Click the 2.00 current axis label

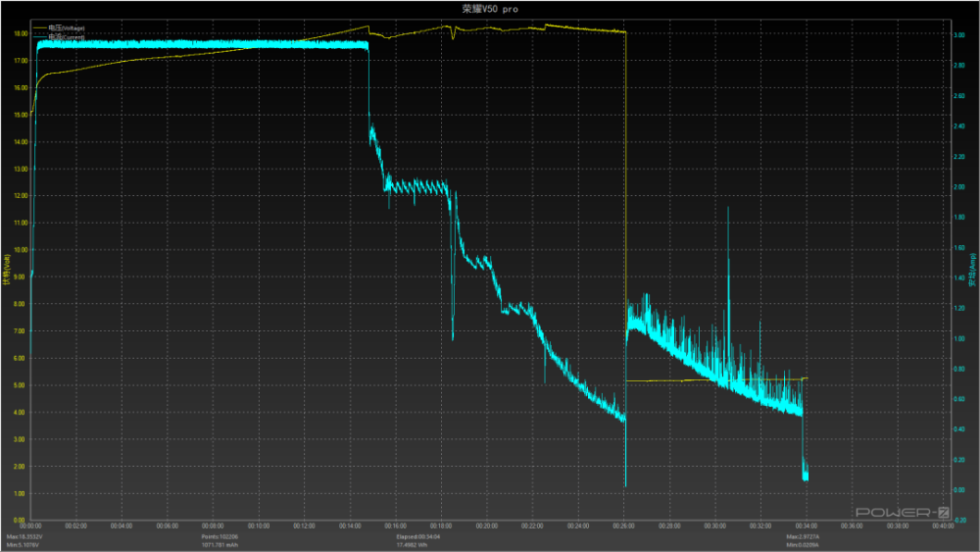pos(959,187)
